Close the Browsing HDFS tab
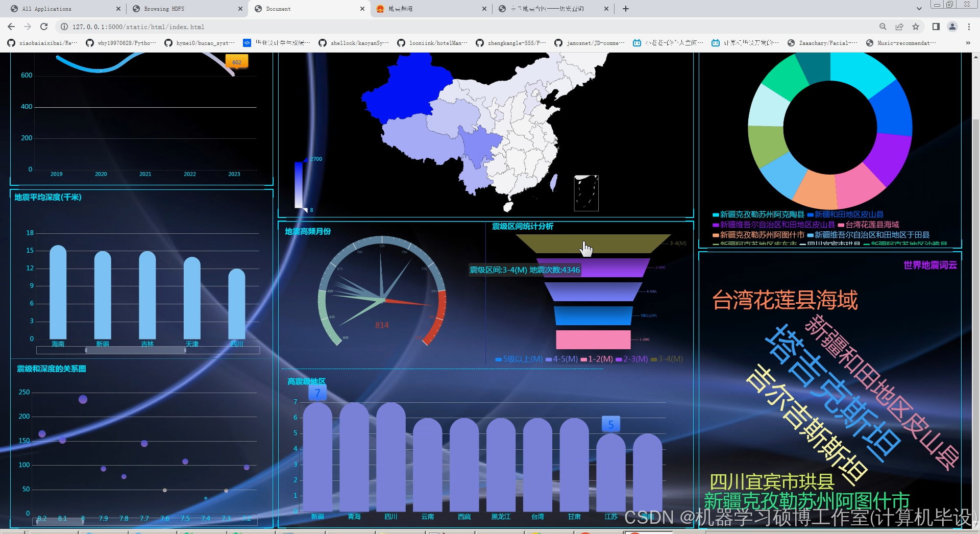 (x=240, y=9)
